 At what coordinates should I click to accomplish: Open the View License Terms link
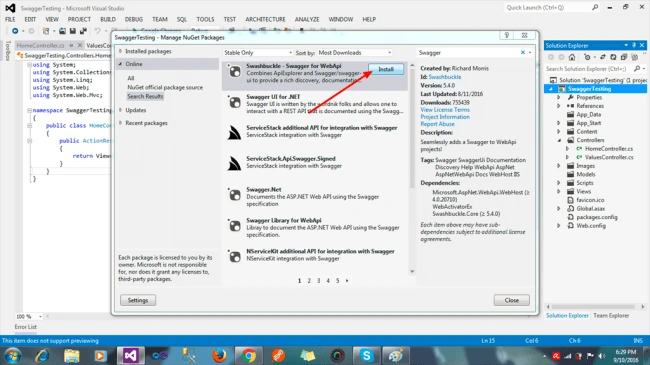(445, 110)
